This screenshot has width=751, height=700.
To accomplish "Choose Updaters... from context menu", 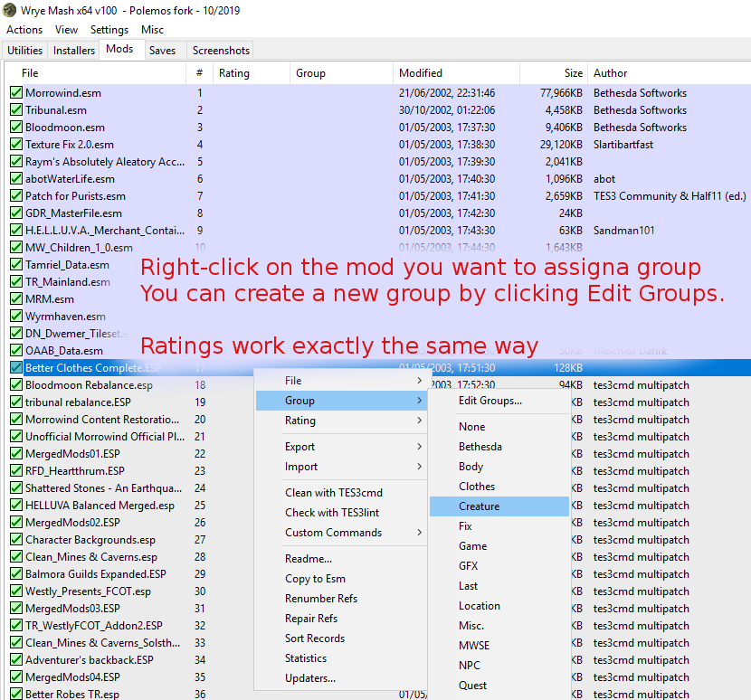I will coord(341,678).
